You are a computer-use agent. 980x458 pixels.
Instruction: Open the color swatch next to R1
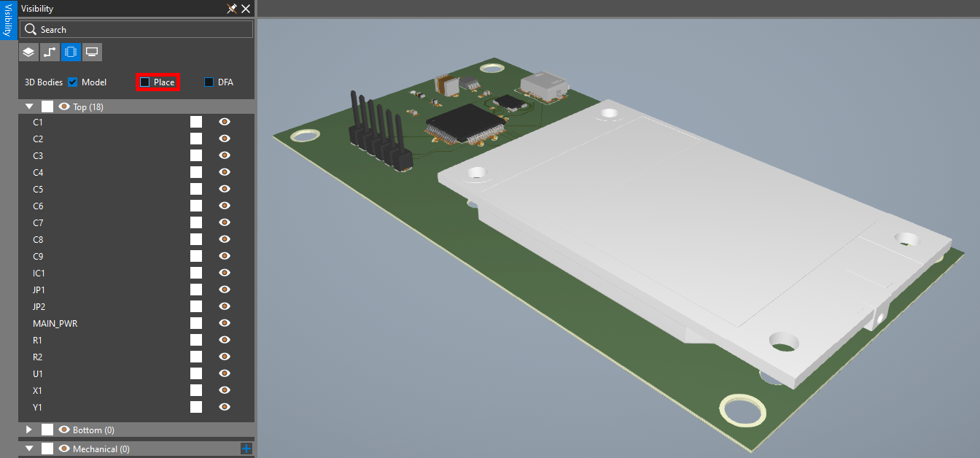[x=195, y=339]
